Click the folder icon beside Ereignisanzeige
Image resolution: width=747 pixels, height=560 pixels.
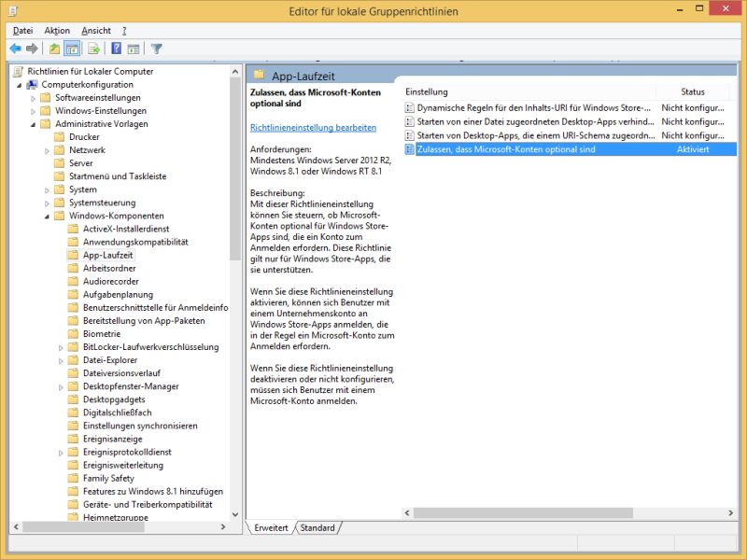tap(73, 439)
